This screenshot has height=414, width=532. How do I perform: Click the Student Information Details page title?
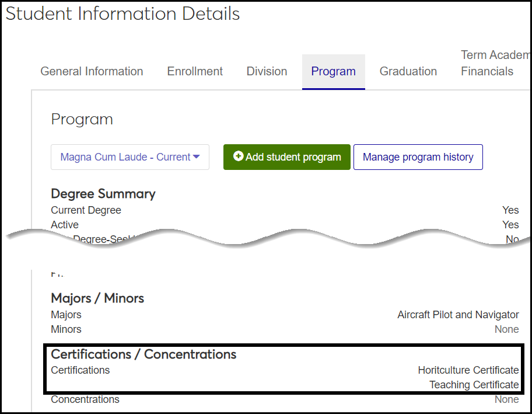click(x=123, y=14)
